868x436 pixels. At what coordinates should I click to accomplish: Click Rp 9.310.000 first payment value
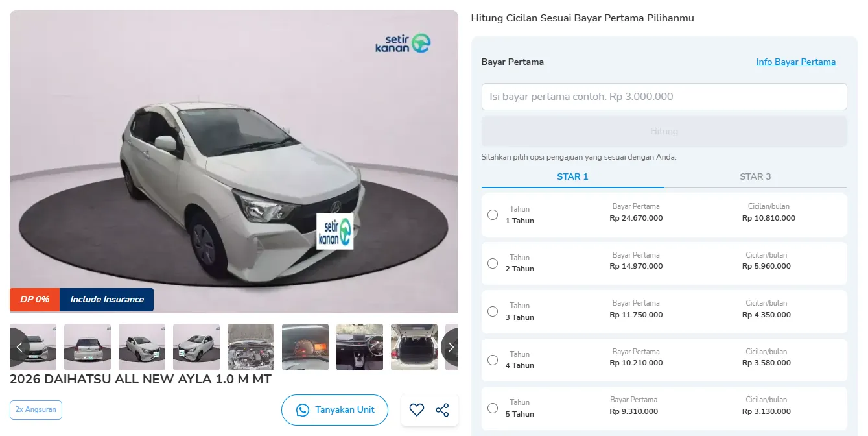coord(634,411)
